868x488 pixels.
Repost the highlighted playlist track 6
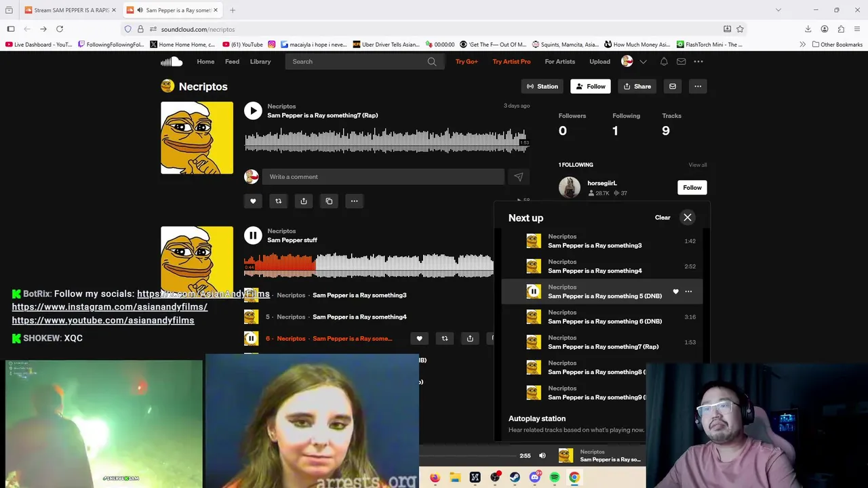[445, 338]
